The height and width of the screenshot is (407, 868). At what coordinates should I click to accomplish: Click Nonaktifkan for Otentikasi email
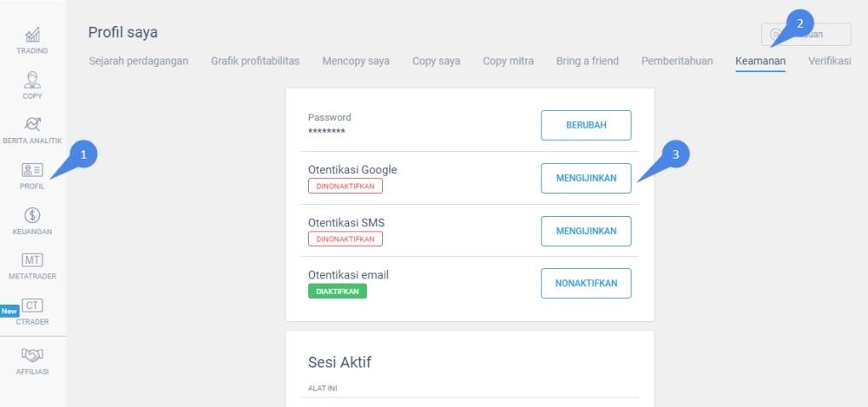pyautogui.click(x=586, y=284)
